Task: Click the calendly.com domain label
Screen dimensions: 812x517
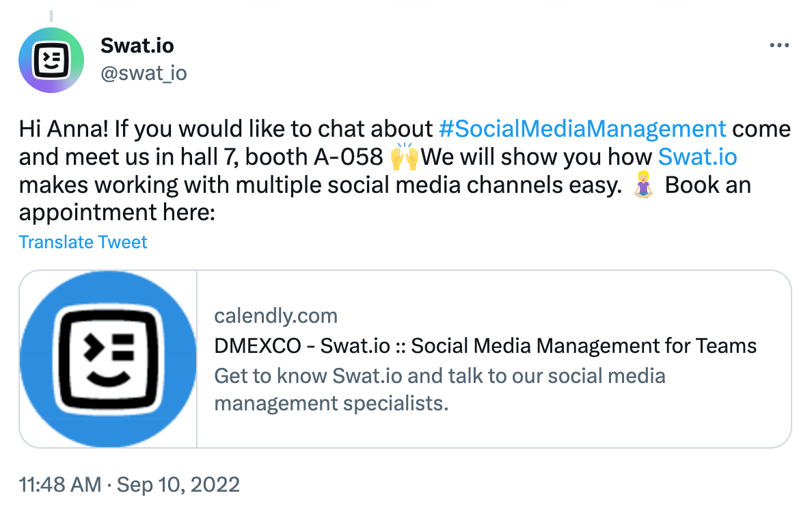Action: [x=275, y=315]
